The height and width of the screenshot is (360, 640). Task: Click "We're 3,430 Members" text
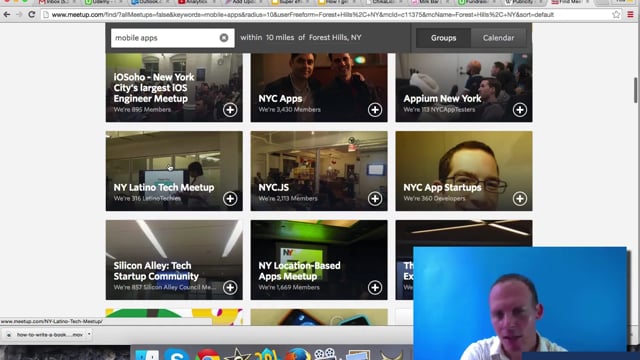[289, 109]
